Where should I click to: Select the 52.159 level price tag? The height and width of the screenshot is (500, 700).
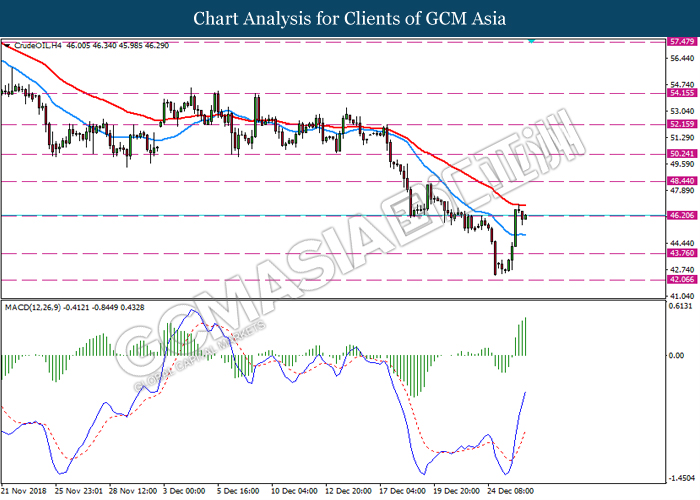[682, 124]
